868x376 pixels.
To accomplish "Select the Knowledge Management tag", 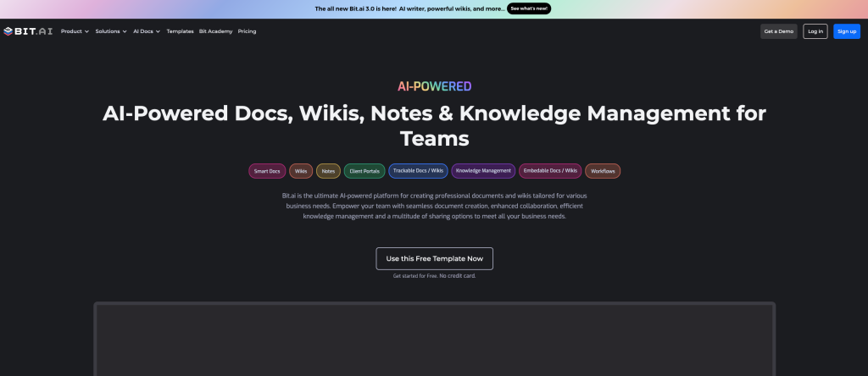I will [483, 171].
